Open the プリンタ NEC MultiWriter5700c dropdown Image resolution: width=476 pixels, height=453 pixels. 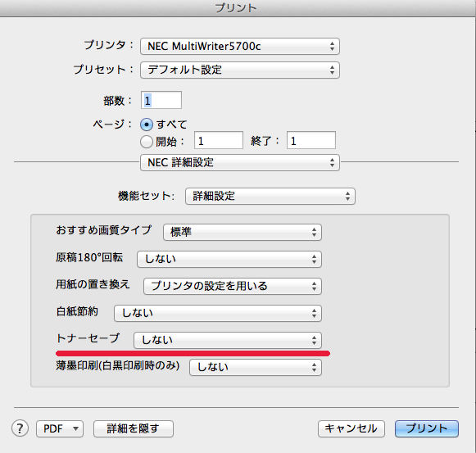(x=240, y=47)
